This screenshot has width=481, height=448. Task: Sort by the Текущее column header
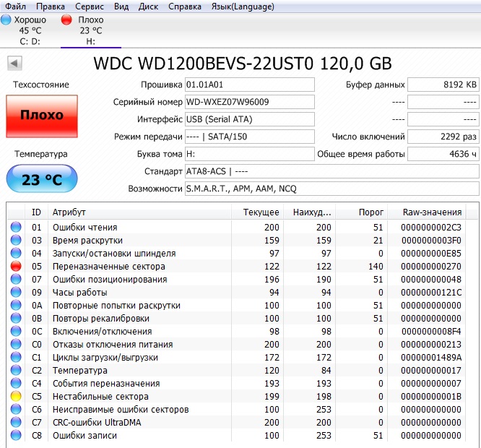click(257, 212)
